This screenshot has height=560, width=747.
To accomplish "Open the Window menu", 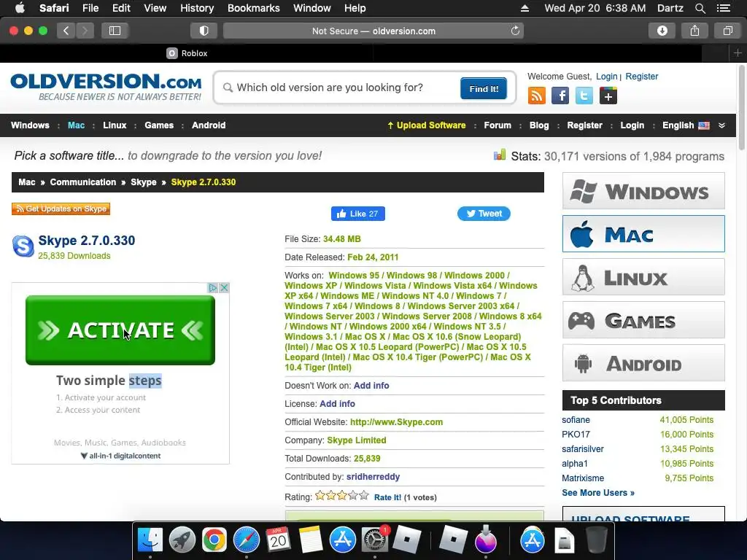I will tap(312, 8).
